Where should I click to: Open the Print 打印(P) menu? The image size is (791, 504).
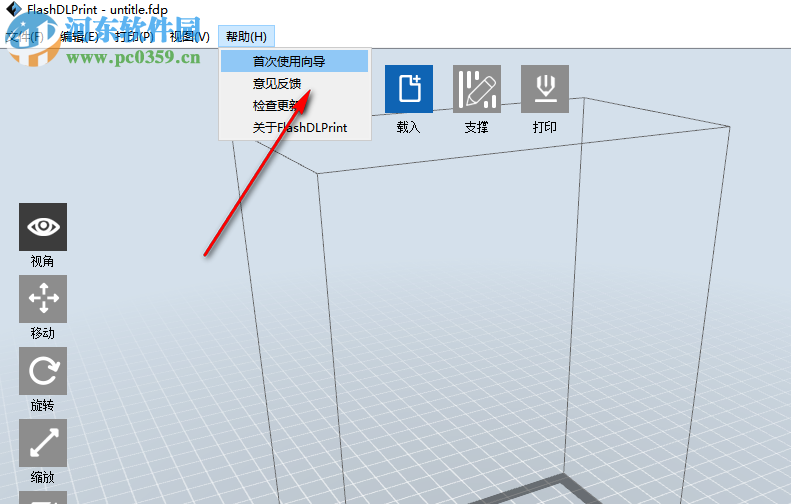(134, 36)
